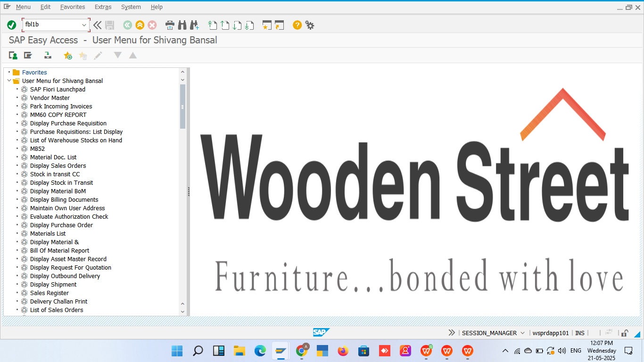Open the Favorites menu
The width and height of the screenshot is (644, 362).
tap(73, 7)
